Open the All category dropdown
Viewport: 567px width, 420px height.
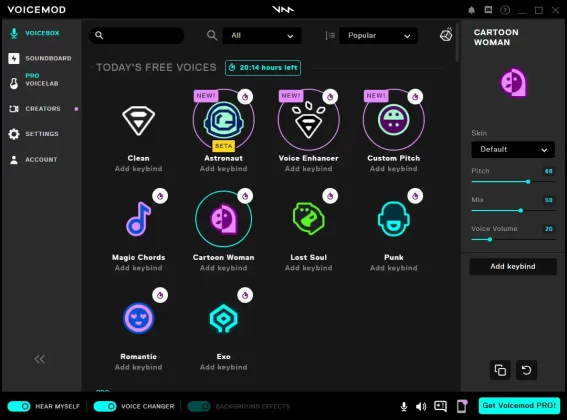262,35
